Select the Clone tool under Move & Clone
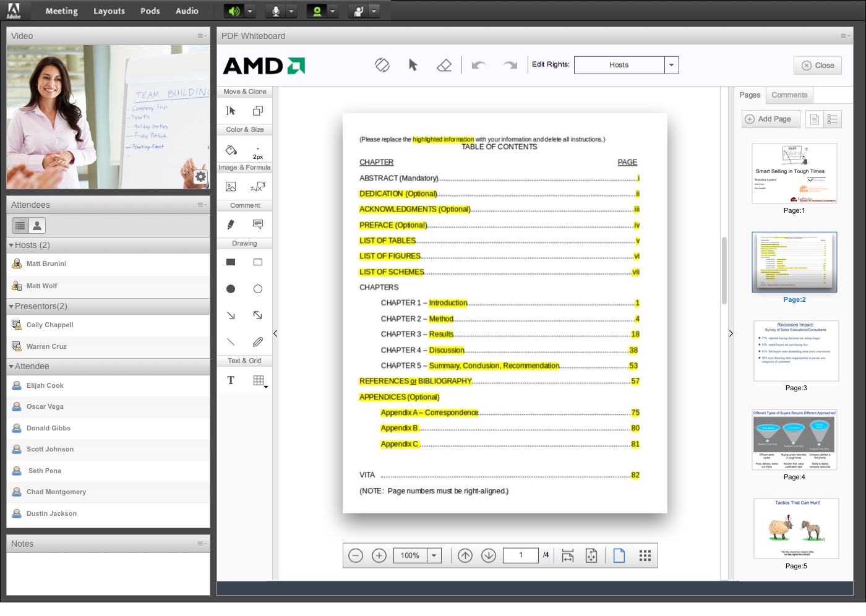Image resolution: width=866 pixels, height=616 pixels. tap(258, 111)
